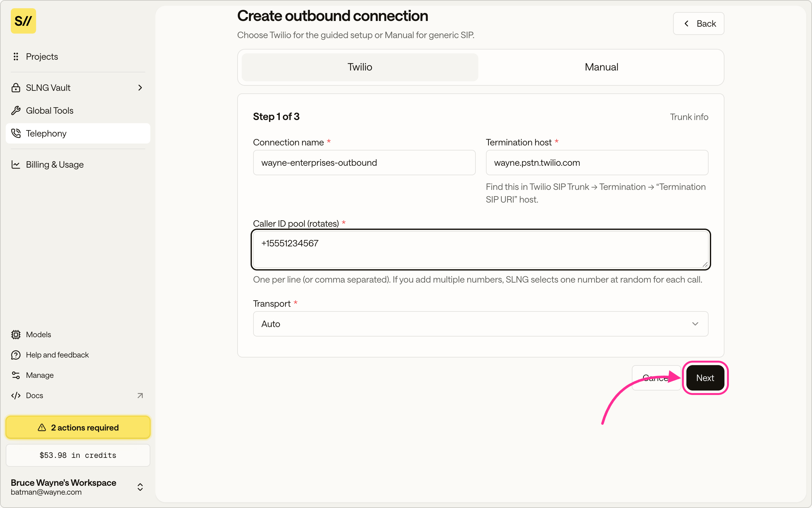Screen dimensions: 812x508
Task: Click the SLNG Vault lock icon
Action: [x=16, y=88]
